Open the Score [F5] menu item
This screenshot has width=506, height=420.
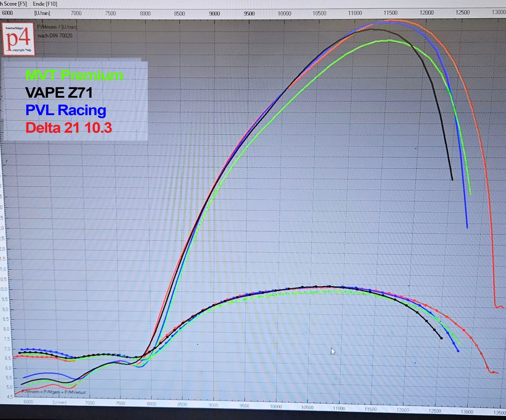tap(15, 3)
